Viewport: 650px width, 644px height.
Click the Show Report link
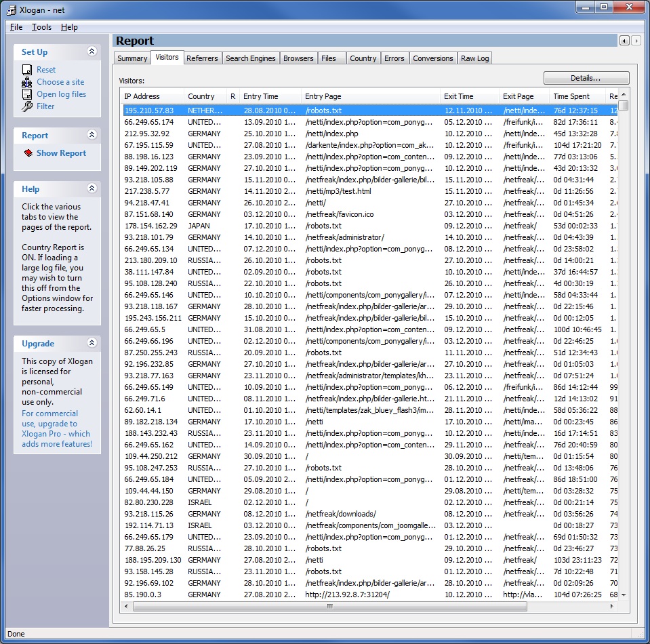62,153
